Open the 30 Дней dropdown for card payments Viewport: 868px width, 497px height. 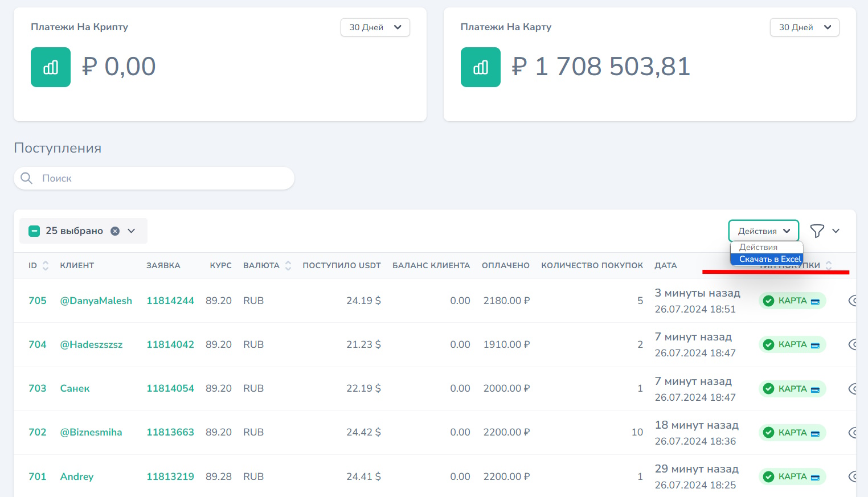pos(804,27)
